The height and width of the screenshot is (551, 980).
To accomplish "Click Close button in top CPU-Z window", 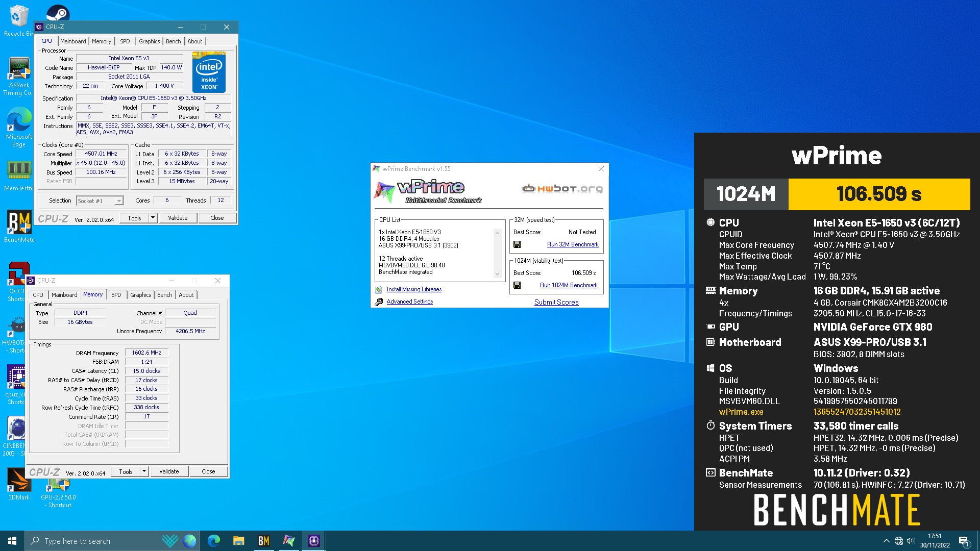I will pyautogui.click(x=217, y=218).
